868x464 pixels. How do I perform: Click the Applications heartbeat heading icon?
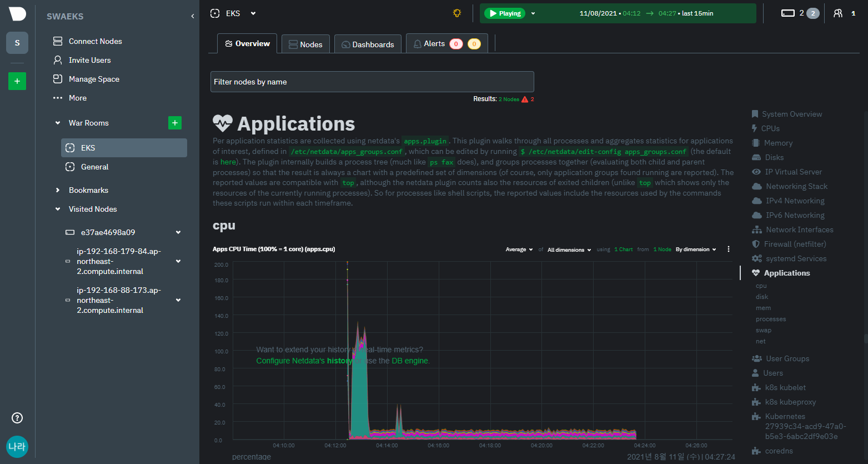click(x=223, y=123)
